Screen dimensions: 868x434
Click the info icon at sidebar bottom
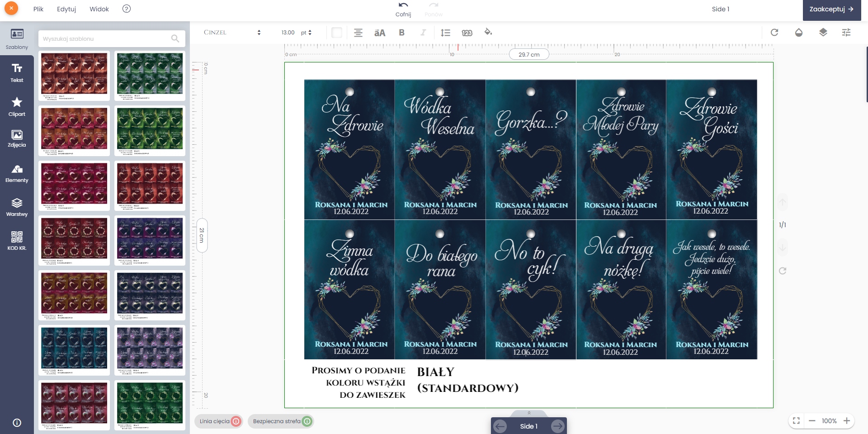[17, 423]
